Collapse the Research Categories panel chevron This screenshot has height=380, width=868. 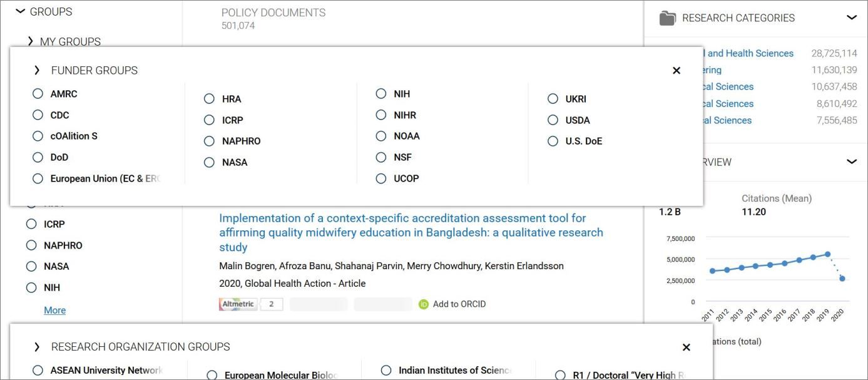pyautogui.click(x=851, y=18)
